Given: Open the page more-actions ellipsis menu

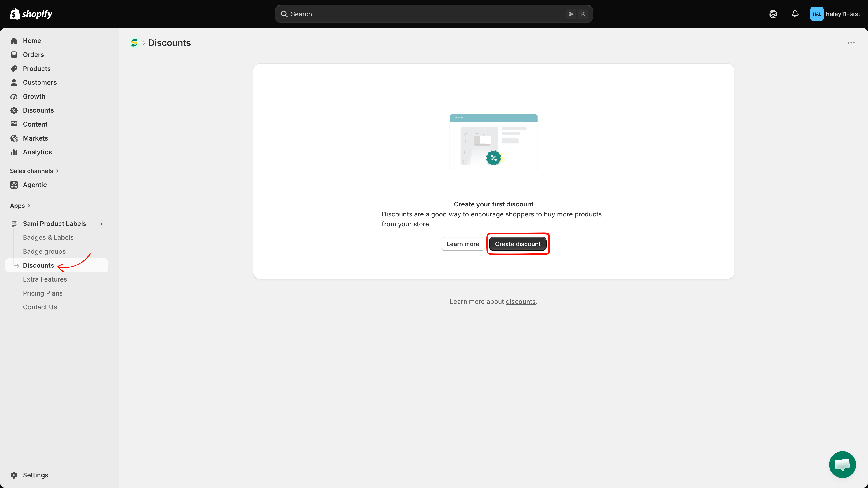Looking at the screenshot, I should (x=851, y=43).
